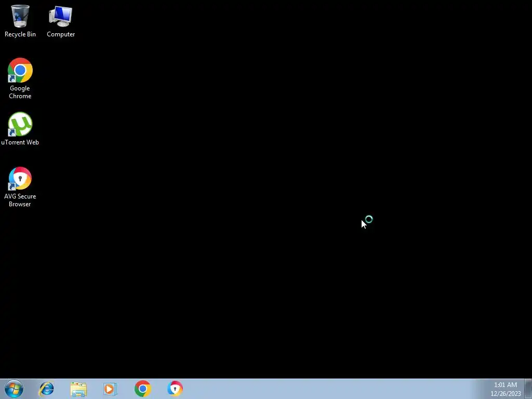The image size is (532, 399).
Task: Open Windows Explorer from the taskbar
Action: coord(79,389)
